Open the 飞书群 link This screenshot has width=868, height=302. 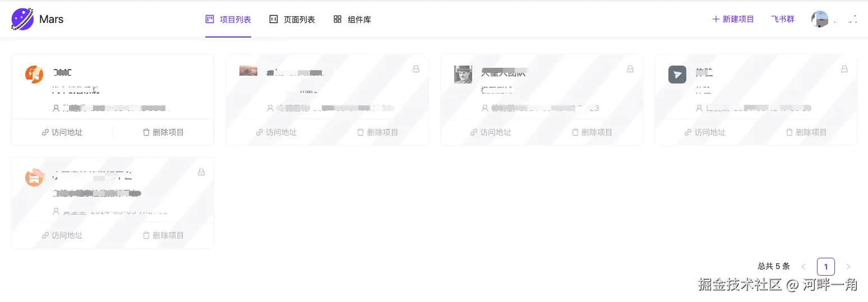pos(782,19)
